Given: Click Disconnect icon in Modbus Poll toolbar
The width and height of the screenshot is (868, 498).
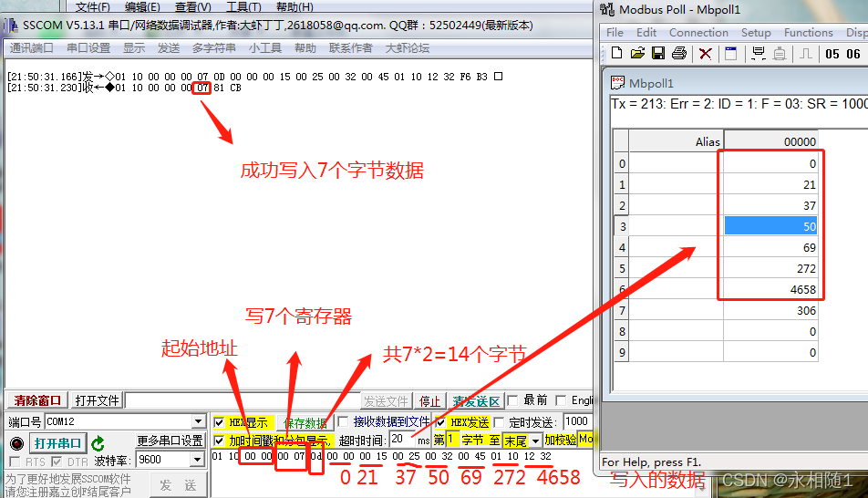Looking at the screenshot, I should [780, 54].
